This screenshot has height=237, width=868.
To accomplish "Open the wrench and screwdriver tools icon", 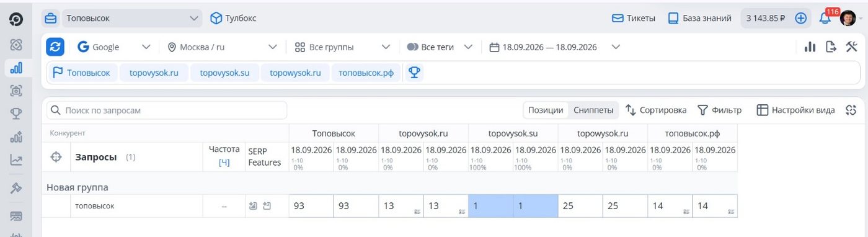I will click(x=851, y=47).
